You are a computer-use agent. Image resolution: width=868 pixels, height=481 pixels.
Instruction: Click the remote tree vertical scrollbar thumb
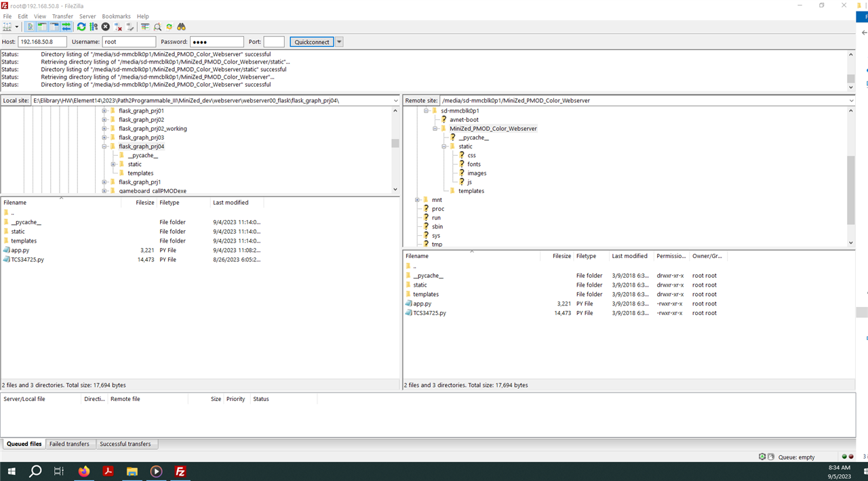click(x=850, y=190)
